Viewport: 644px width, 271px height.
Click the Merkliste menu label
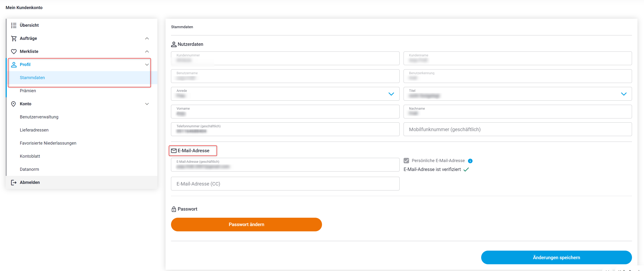pyautogui.click(x=29, y=51)
